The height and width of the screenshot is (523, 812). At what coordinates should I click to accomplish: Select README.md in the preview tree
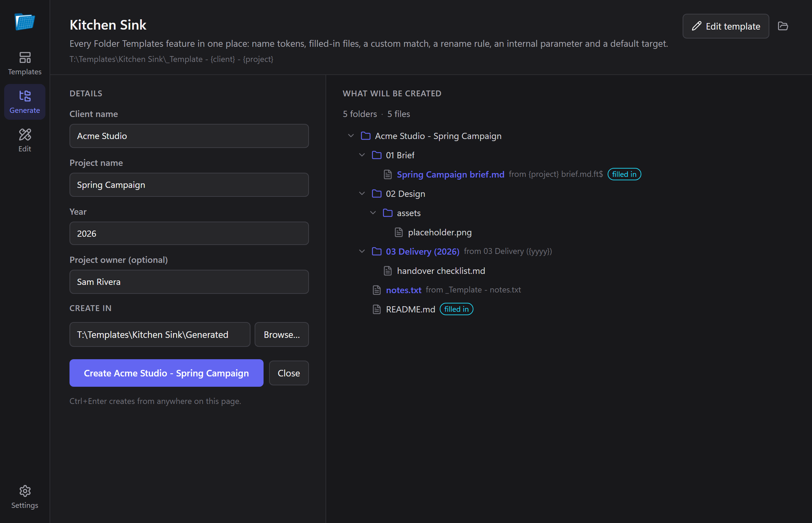pos(410,309)
